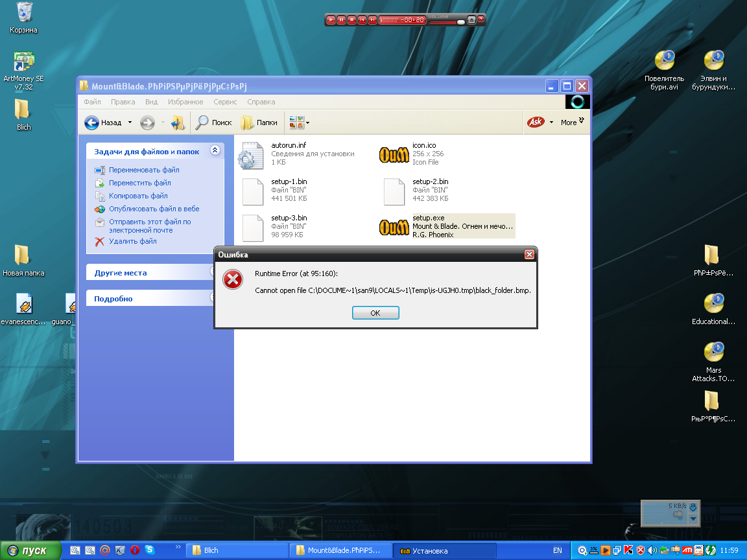Click Stop on the desktop media player widget
The height and width of the screenshot is (560, 747).
click(351, 20)
